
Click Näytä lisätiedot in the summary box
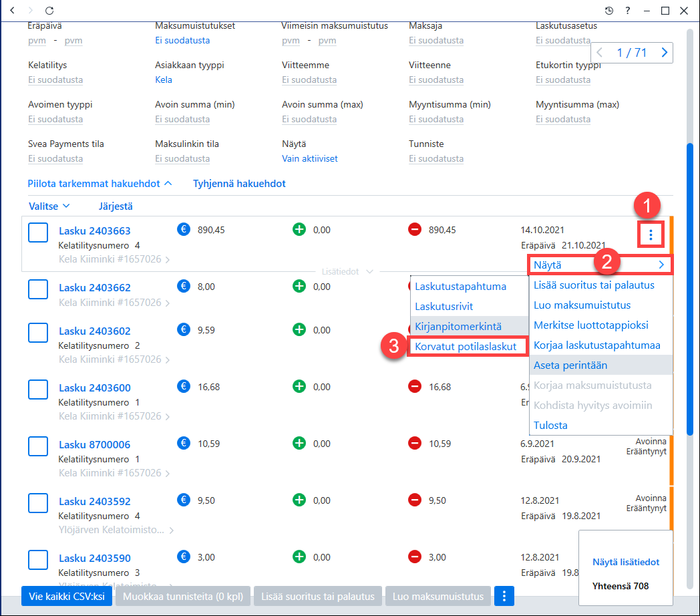(625, 562)
